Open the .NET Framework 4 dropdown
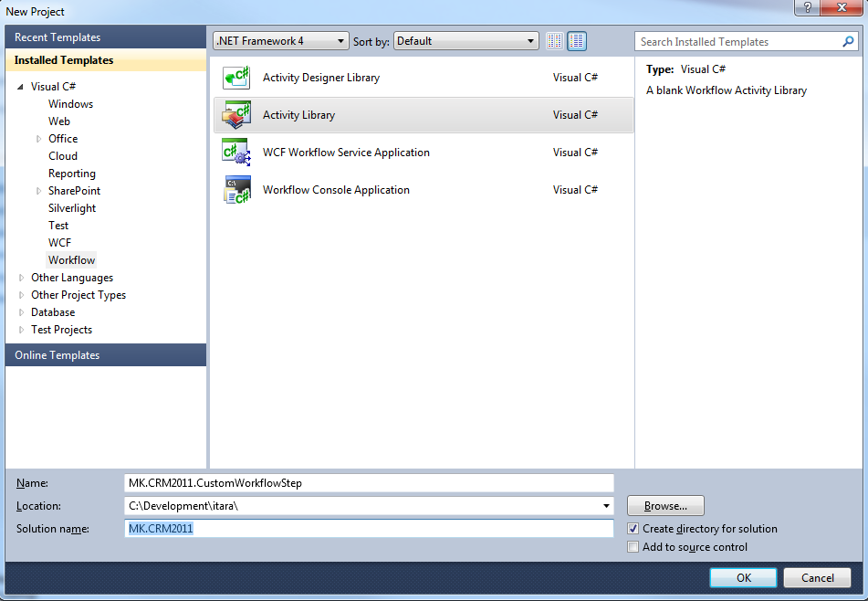868x601 pixels. [x=280, y=41]
